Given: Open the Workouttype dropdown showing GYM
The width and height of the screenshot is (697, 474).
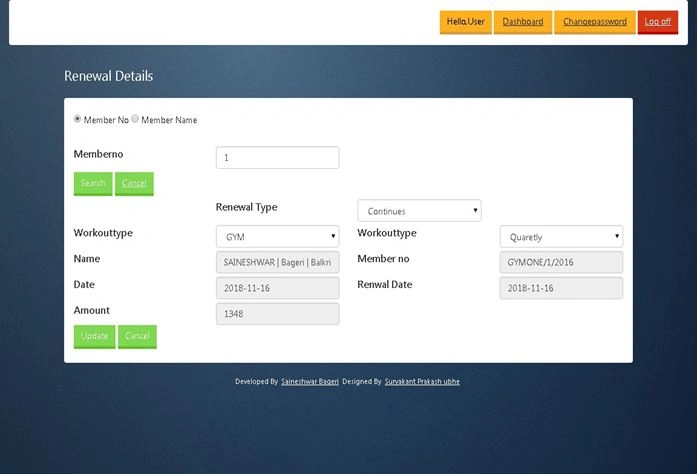Looking at the screenshot, I should pos(277,237).
